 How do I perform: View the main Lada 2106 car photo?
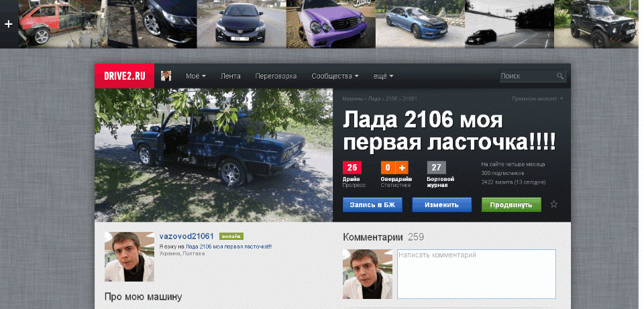coord(213,155)
